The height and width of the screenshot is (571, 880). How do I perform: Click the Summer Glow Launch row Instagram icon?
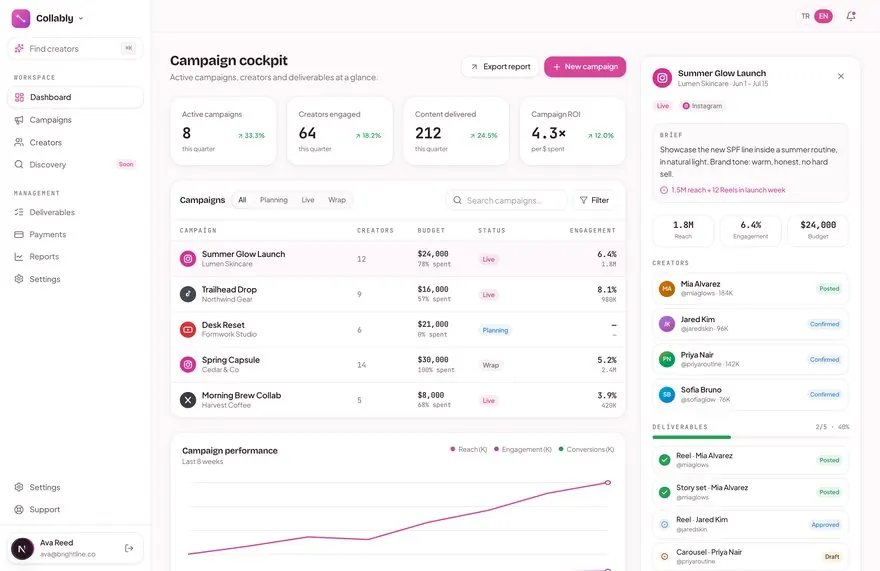click(187, 259)
